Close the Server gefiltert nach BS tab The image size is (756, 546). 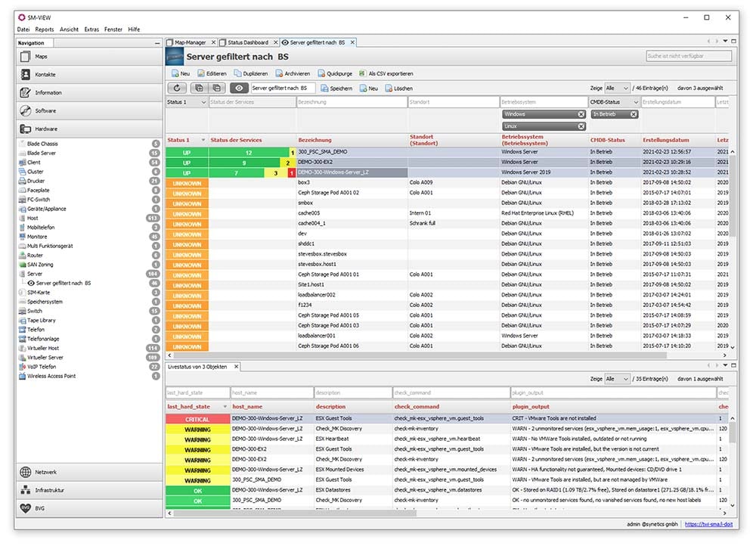pyautogui.click(x=352, y=42)
